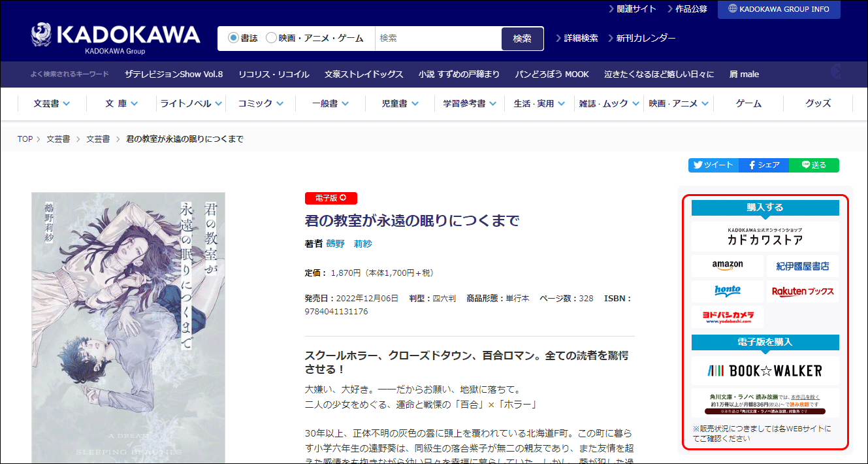Image resolution: width=868 pixels, height=464 pixels.
Task: Buy at Rakutenブックス store logo
Action: (x=803, y=291)
